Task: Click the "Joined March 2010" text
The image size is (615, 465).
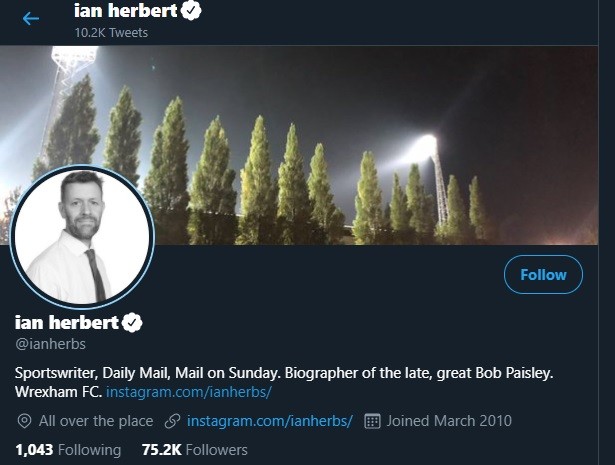Action: coord(450,421)
